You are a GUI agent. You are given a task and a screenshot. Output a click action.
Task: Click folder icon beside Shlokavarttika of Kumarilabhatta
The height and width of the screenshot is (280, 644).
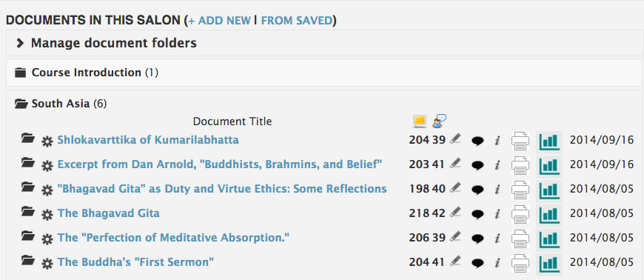click(28, 139)
